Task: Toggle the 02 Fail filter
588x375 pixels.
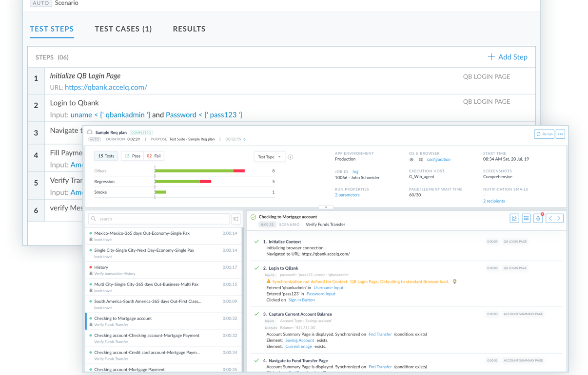Action: click(x=154, y=156)
